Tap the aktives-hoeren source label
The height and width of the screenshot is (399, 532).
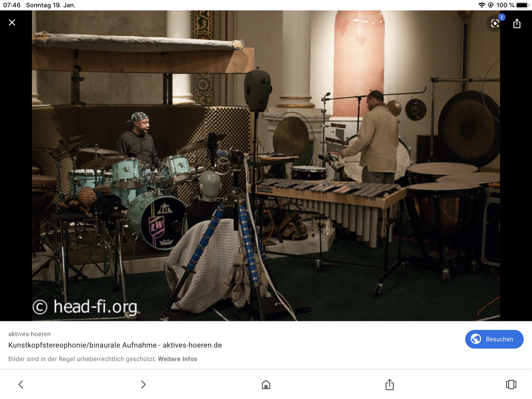click(x=30, y=334)
